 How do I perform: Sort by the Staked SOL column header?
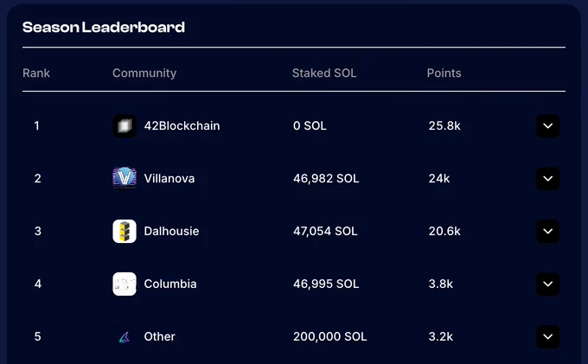(324, 73)
